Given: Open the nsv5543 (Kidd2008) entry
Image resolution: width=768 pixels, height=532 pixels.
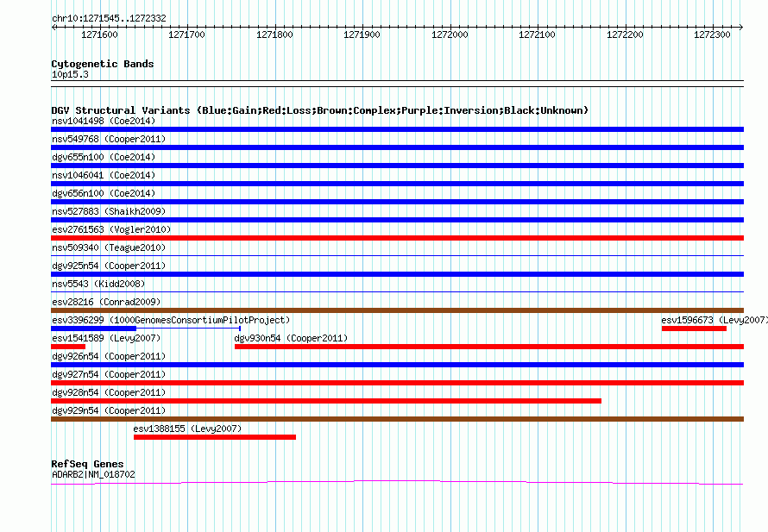Looking at the screenshot, I should tap(98, 284).
